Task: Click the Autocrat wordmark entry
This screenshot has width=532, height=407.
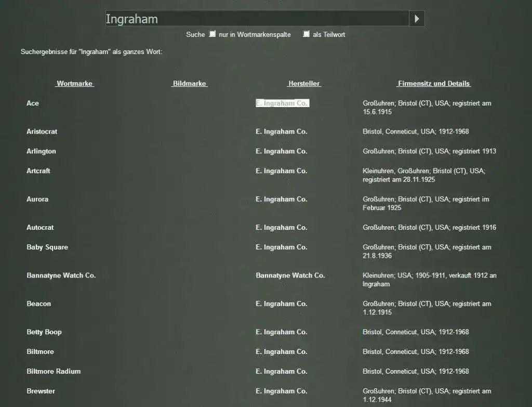Action: coord(40,228)
